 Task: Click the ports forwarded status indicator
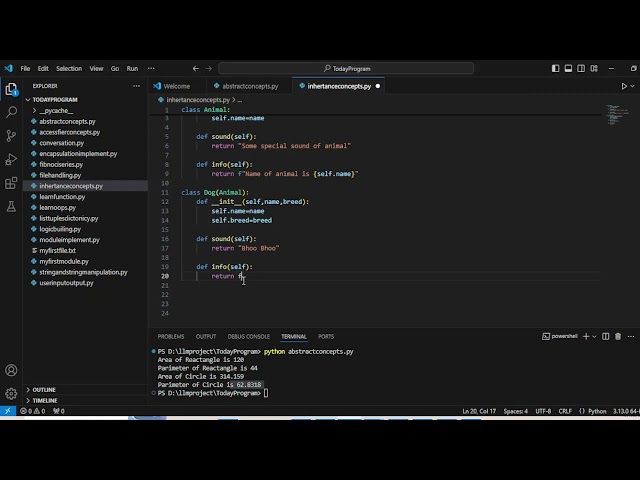pos(59,411)
